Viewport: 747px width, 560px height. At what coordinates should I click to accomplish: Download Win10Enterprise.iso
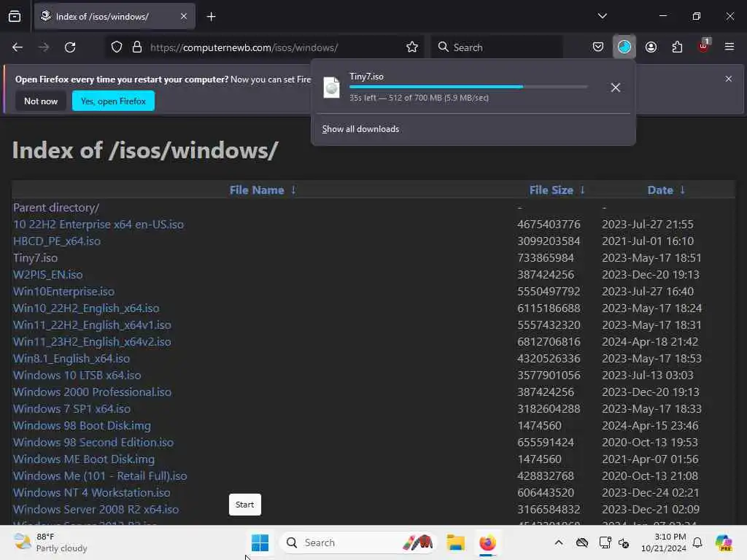(x=63, y=292)
